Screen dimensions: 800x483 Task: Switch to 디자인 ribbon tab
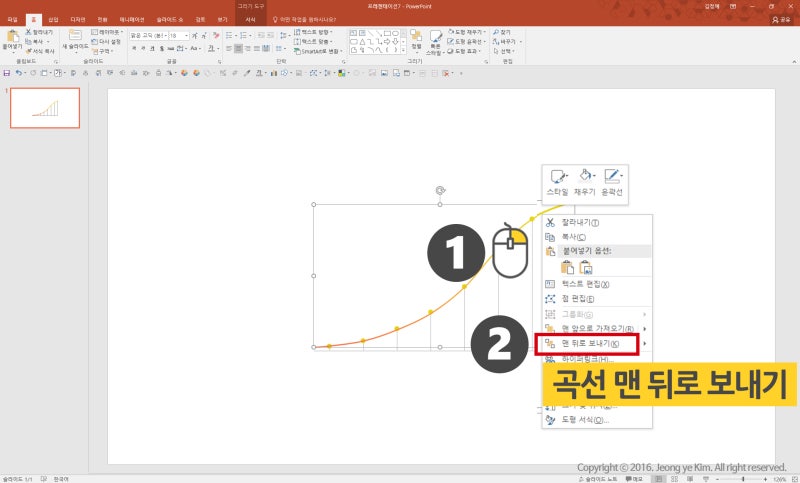tap(77, 19)
